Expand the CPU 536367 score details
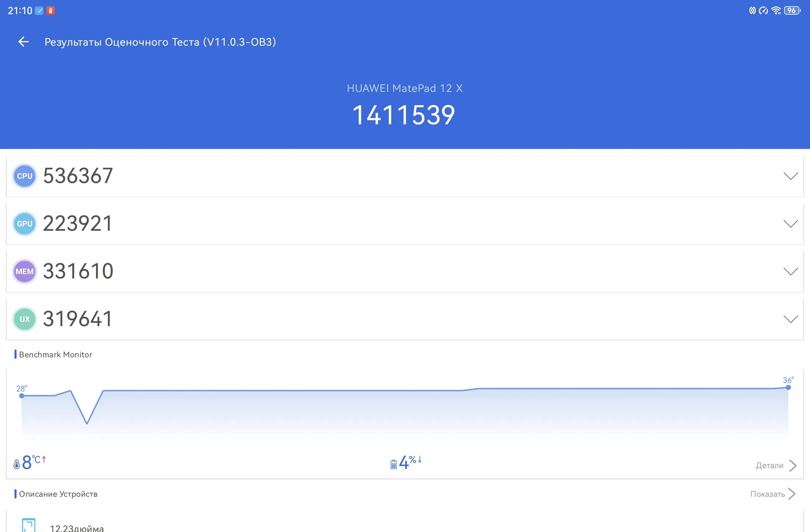This screenshot has height=532, width=810. pyautogui.click(x=790, y=176)
